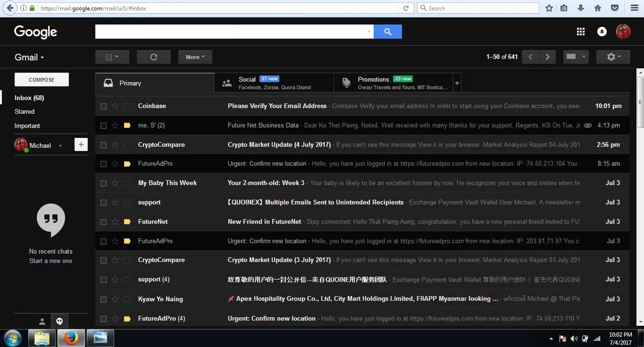Click the COMPOSE button
Screen dimensions: 644x347
point(42,80)
